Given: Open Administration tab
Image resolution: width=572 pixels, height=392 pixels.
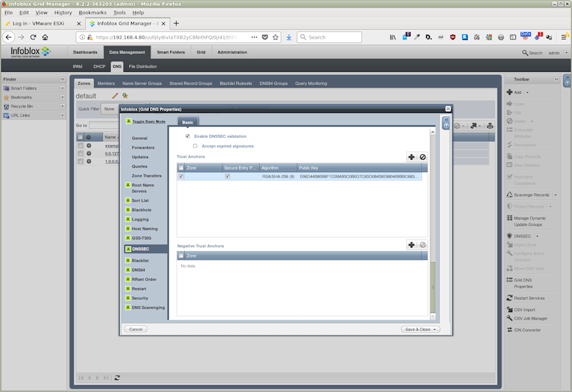Looking at the screenshot, I should [232, 52].
